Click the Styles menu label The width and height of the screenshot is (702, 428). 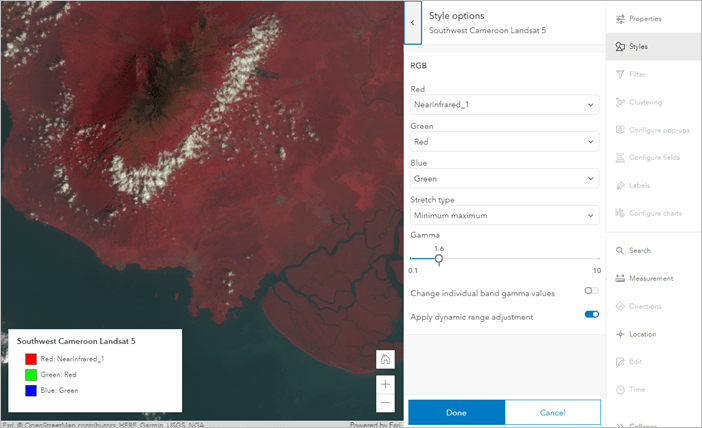pos(638,47)
